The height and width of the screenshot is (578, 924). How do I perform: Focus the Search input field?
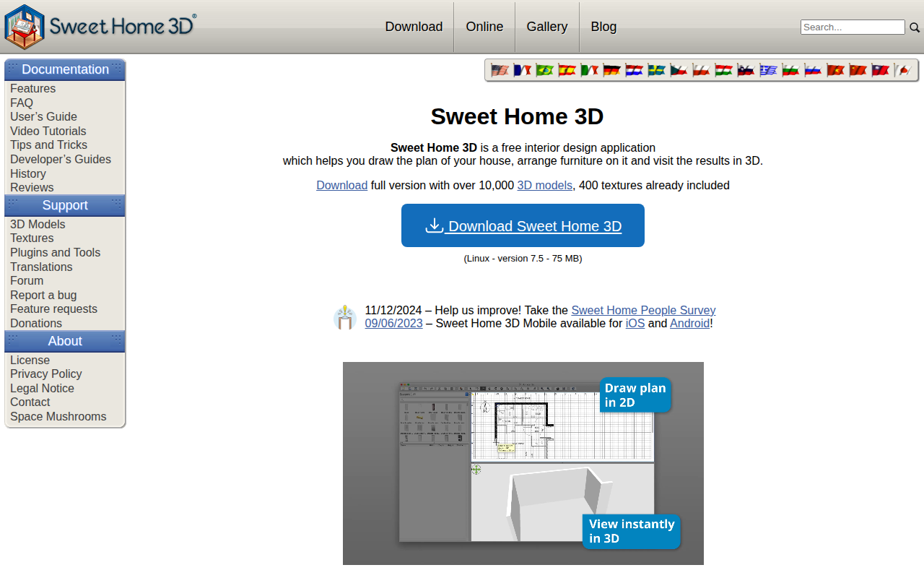[x=853, y=27]
